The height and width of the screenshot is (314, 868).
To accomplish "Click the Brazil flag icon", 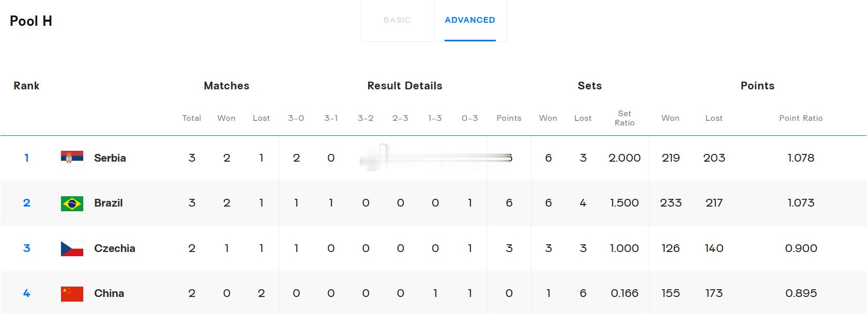I will pos(72,203).
